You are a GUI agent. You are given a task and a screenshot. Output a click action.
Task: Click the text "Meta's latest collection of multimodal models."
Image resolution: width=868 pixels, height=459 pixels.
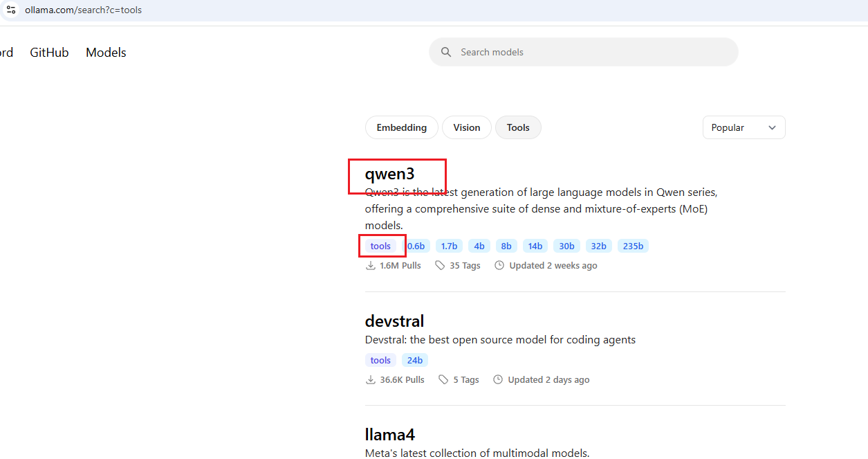[477, 453]
